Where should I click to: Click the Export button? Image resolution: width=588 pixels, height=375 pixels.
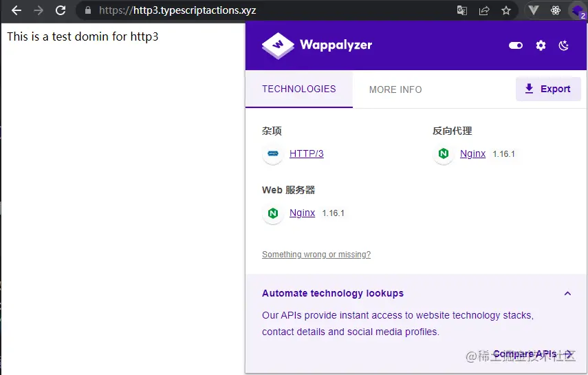coord(548,89)
